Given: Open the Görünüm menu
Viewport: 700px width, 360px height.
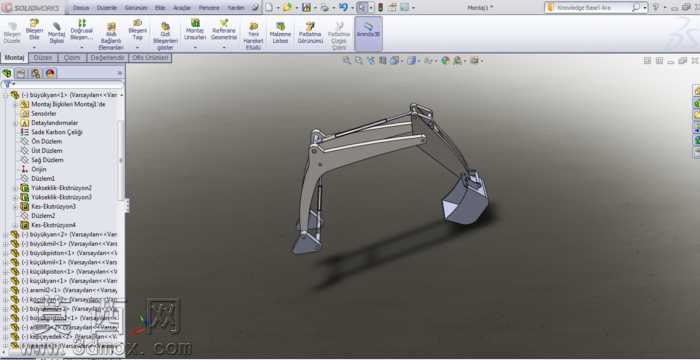Looking at the screenshot, I should (x=136, y=8).
